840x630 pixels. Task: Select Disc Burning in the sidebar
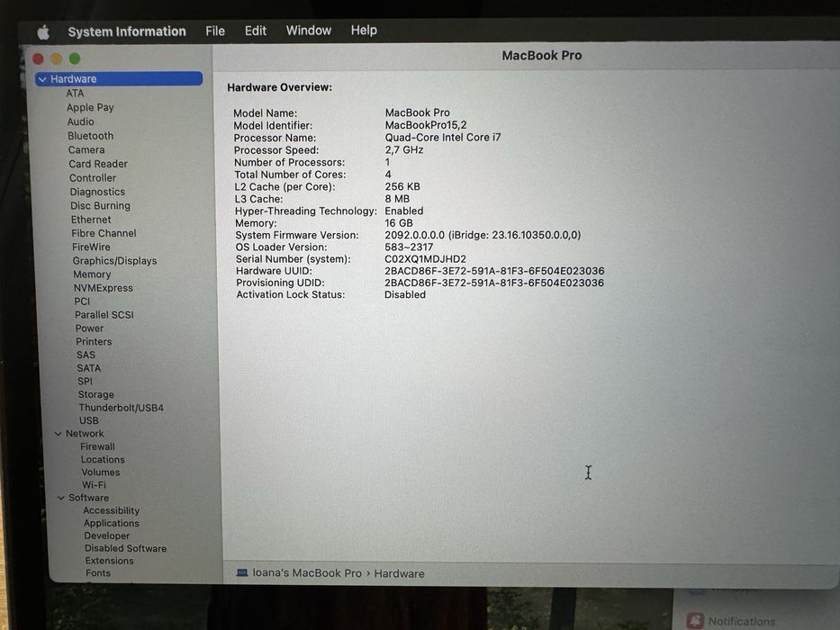click(x=100, y=206)
